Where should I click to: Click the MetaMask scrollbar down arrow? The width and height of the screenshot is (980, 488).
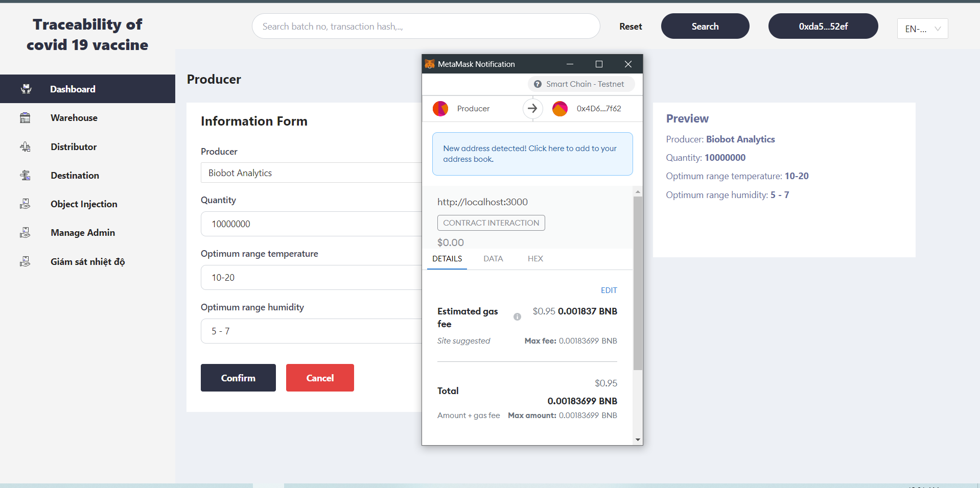tap(638, 440)
